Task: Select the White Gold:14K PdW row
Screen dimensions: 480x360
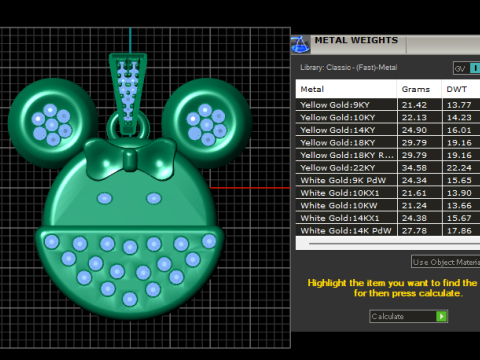Action: point(388,230)
